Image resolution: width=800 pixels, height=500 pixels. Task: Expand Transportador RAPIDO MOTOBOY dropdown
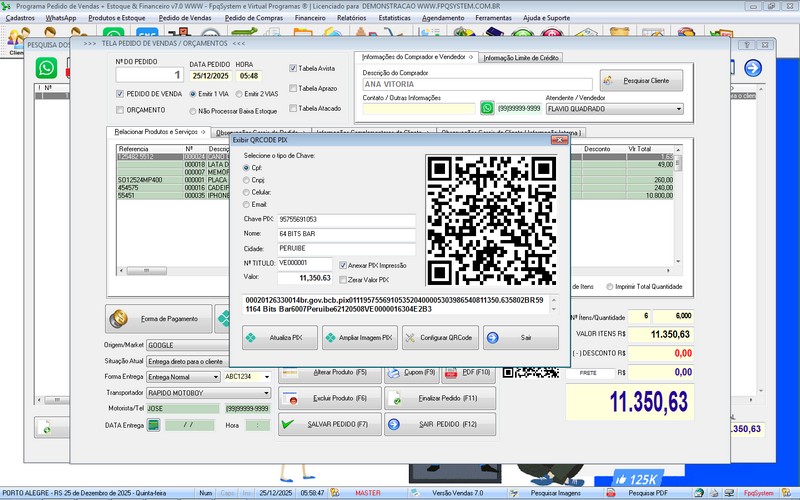click(x=266, y=393)
